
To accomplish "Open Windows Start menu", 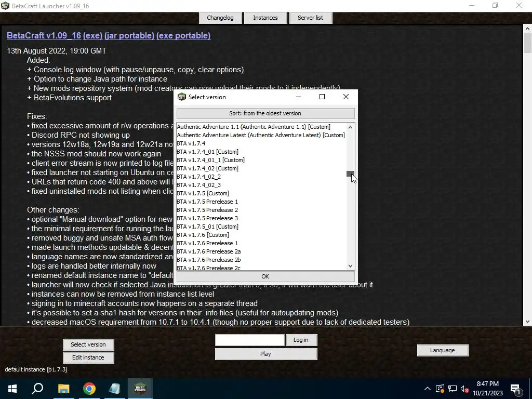I will pyautogui.click(x=12, y=389).
